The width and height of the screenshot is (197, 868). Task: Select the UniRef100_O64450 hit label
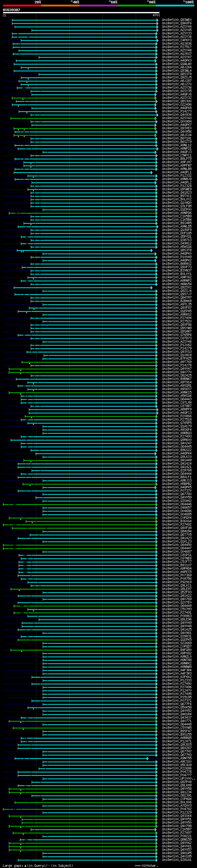pyautogui.click(x=177, y=545)
